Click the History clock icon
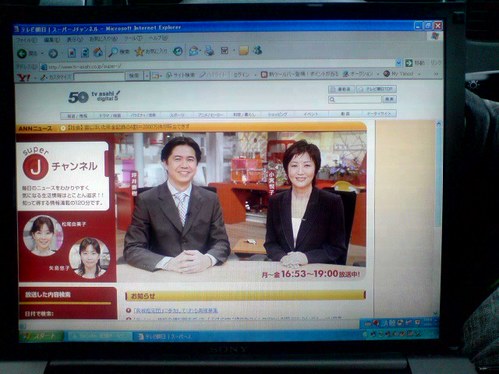 click(x=178, y=51)
